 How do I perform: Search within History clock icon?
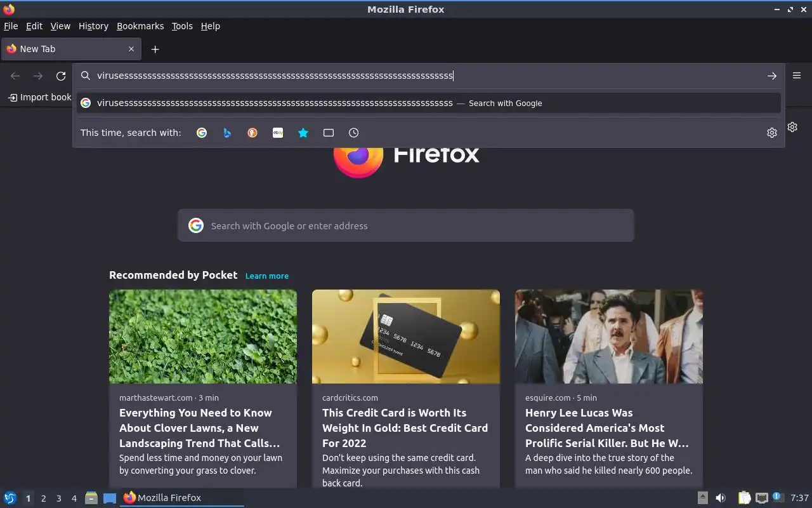354,133
